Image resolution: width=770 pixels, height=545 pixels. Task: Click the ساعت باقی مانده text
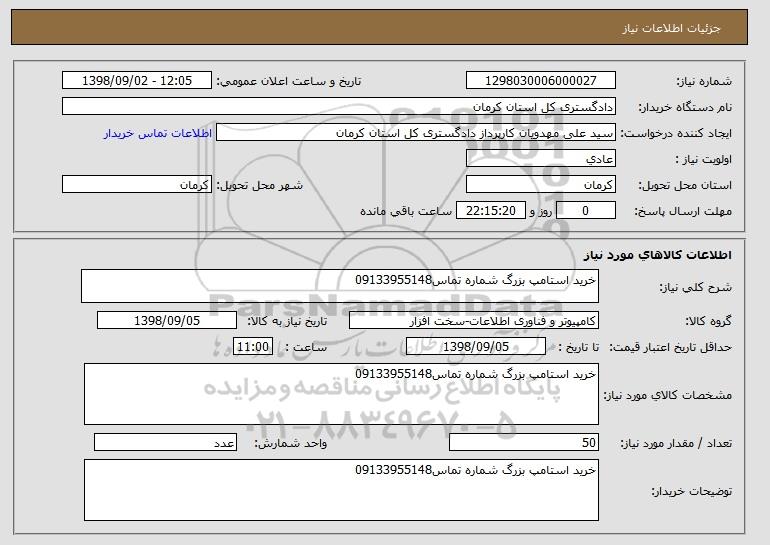(406, 211)
